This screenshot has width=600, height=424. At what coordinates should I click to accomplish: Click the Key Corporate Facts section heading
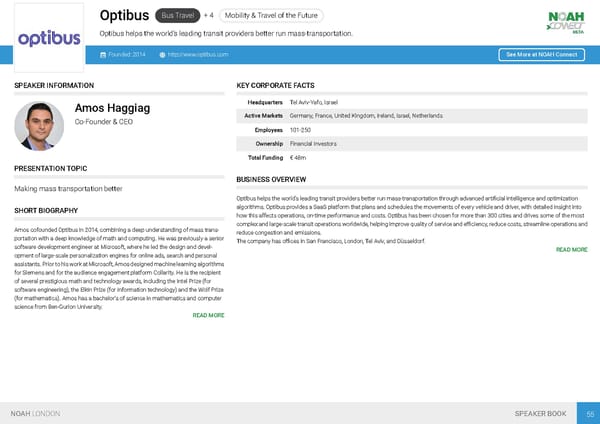pyautogui.click(x=275, y=86)
